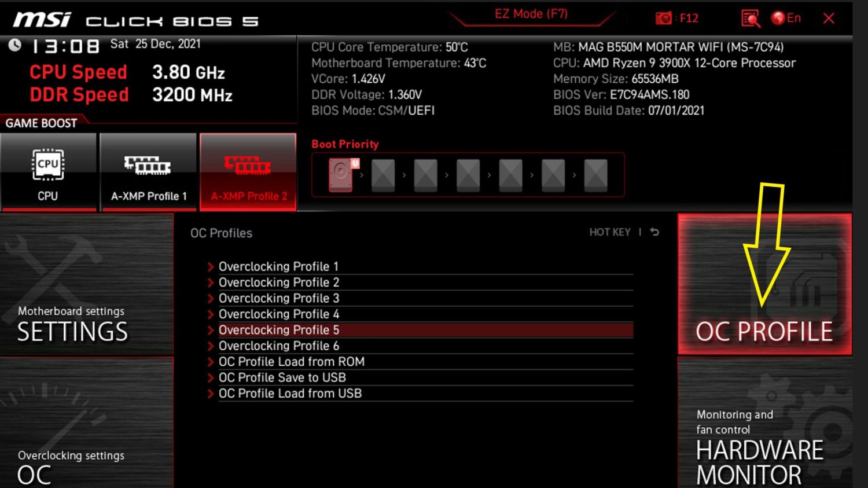Close the BIOS with the X icon
Screen dimensions: 868x488
pos(829,19)
